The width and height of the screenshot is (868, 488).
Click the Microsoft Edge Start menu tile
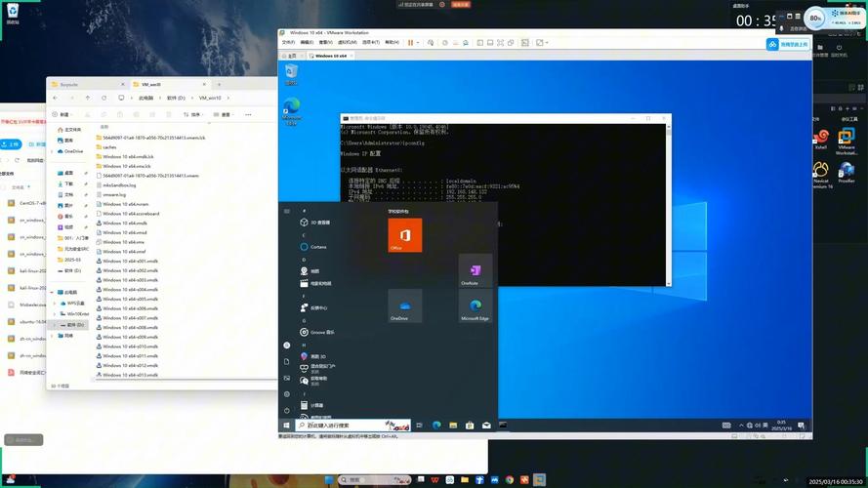click(475, 305)
